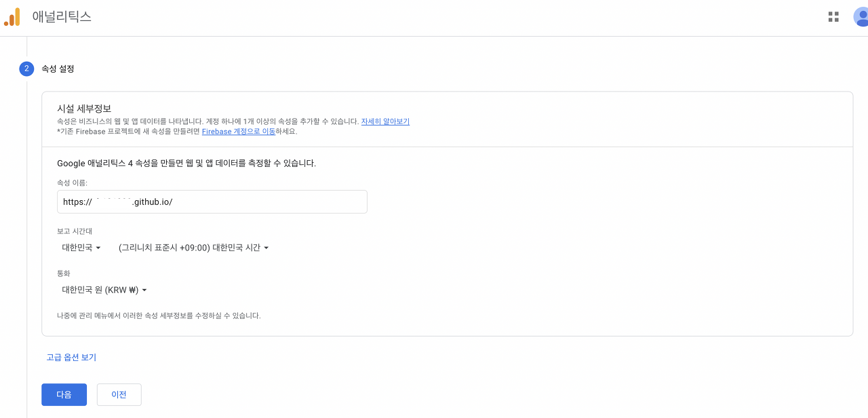This screenshot has height=418, width=868.
Task: Click the 이전 button
Action: 119,394
